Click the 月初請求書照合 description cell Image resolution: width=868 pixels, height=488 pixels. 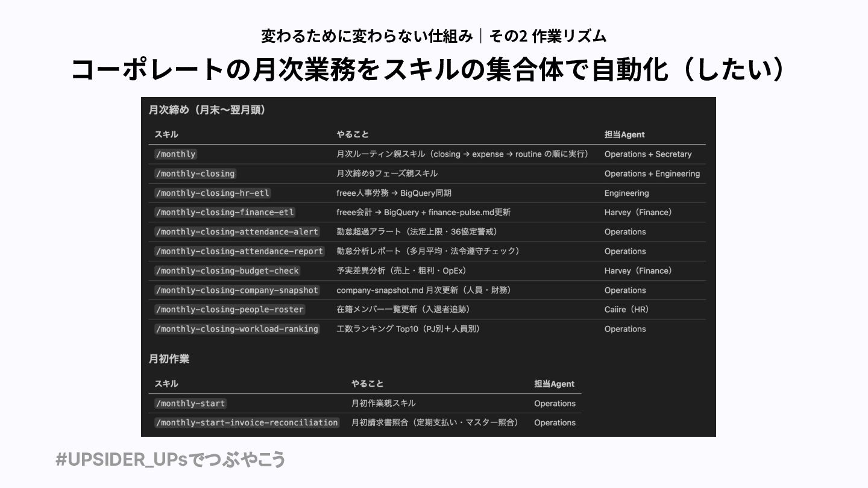pos(435,423)
